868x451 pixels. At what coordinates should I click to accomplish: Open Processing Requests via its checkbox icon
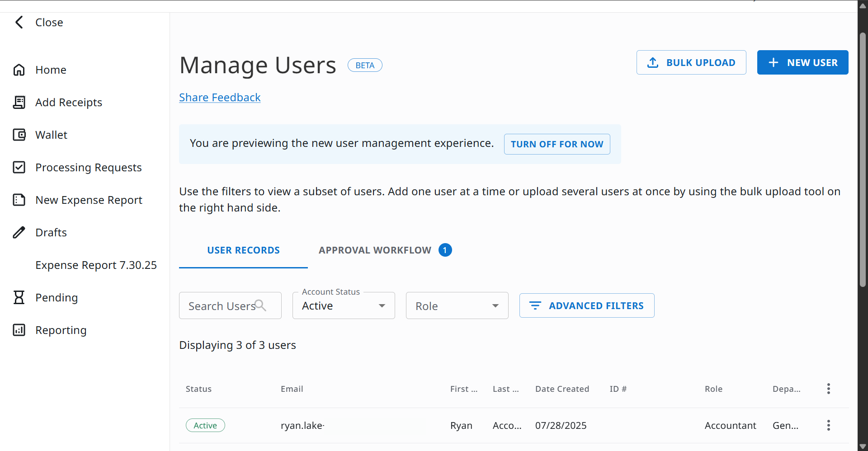(19, 167)
